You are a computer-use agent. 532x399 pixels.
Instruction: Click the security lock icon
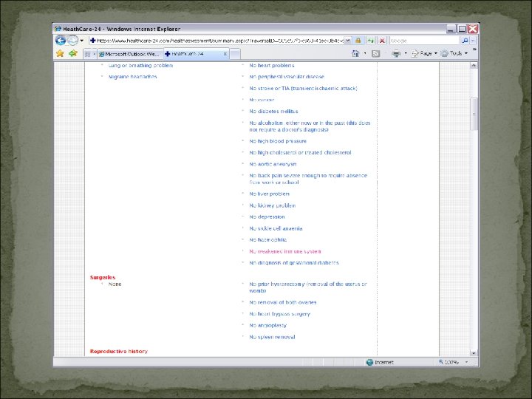358,41
